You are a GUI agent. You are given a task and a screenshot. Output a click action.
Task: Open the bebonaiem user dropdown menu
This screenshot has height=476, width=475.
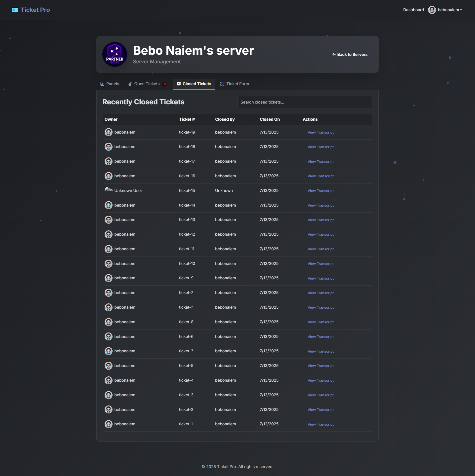[x=449, y=10]
